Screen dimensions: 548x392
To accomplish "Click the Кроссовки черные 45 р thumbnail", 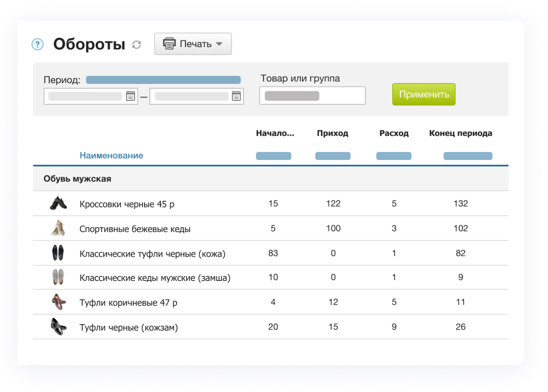I will tap(58, 203).
